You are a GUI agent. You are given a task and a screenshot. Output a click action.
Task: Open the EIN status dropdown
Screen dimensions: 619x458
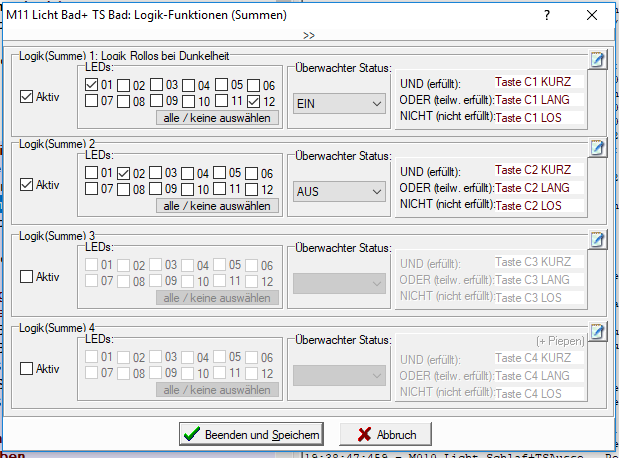click(339, 103)
